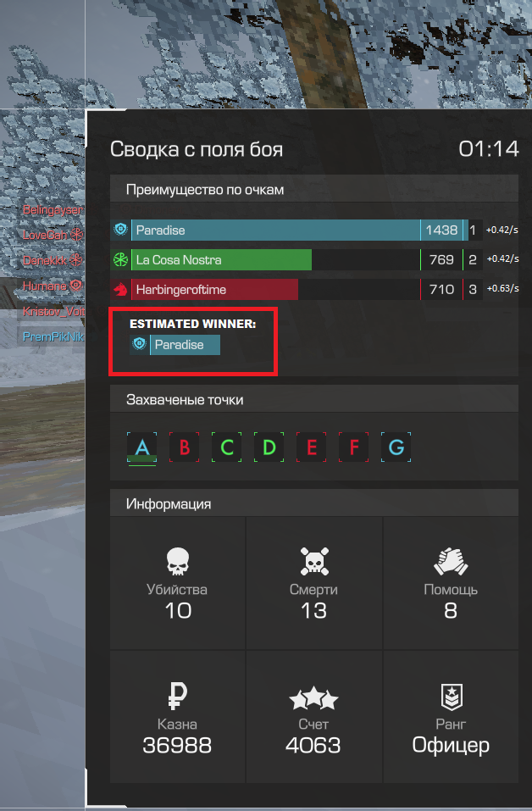The width and height of the screenshot is (532, 811).
Task: Select capture point G
Action: 396,447
